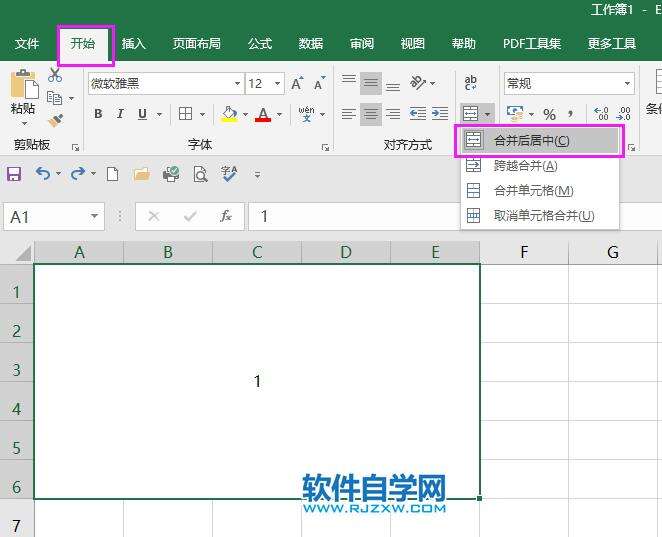Customize quick access toolbar dropdown
Screen dimensions: 662x537
pyautogui.click(x=257, y=174)
